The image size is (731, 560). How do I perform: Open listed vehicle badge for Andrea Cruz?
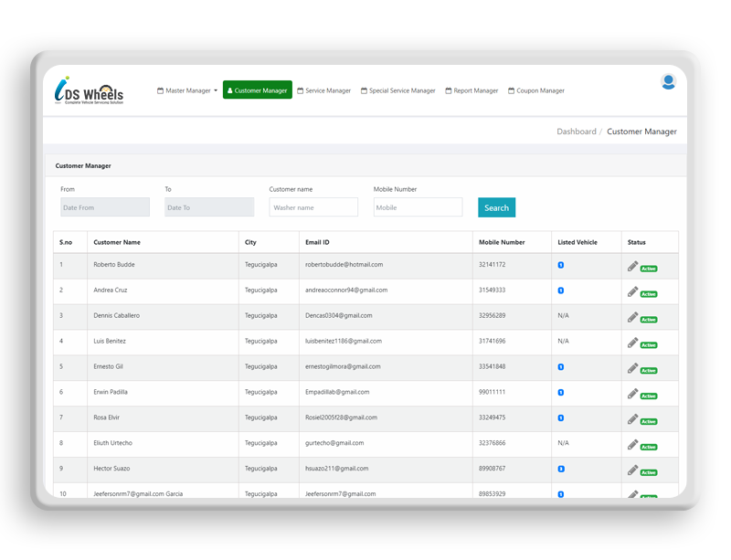(560, 291)
